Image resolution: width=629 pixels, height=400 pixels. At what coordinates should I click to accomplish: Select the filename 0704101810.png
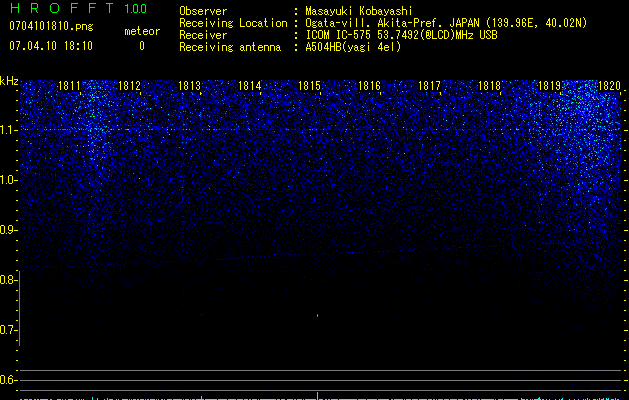[x=51, y=26]
